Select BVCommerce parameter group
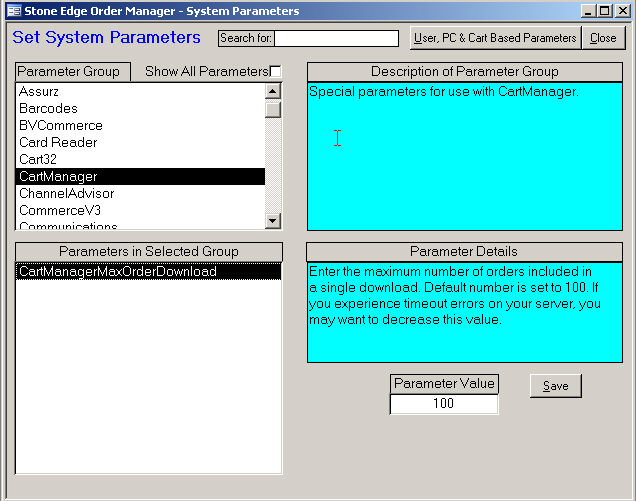Image resolution: width=636 pixels, height=501 pixels. (x=140, y=126)
